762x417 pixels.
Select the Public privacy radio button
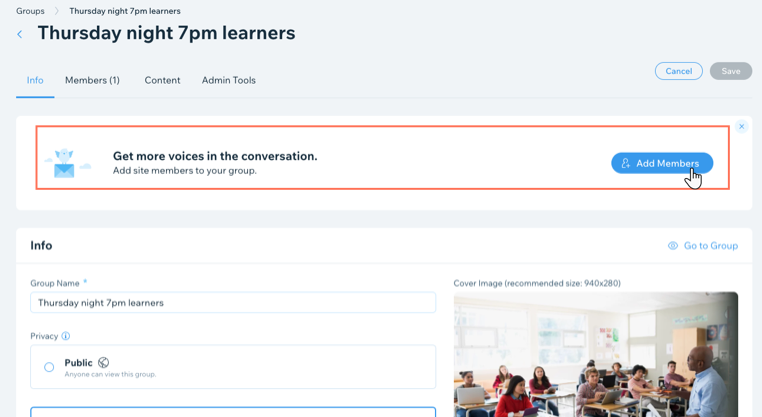pos(49,367)
